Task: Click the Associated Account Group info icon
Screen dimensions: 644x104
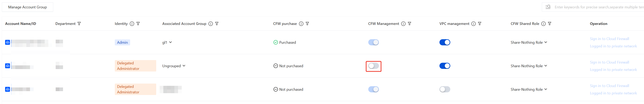Action: [x=210, y=23]
